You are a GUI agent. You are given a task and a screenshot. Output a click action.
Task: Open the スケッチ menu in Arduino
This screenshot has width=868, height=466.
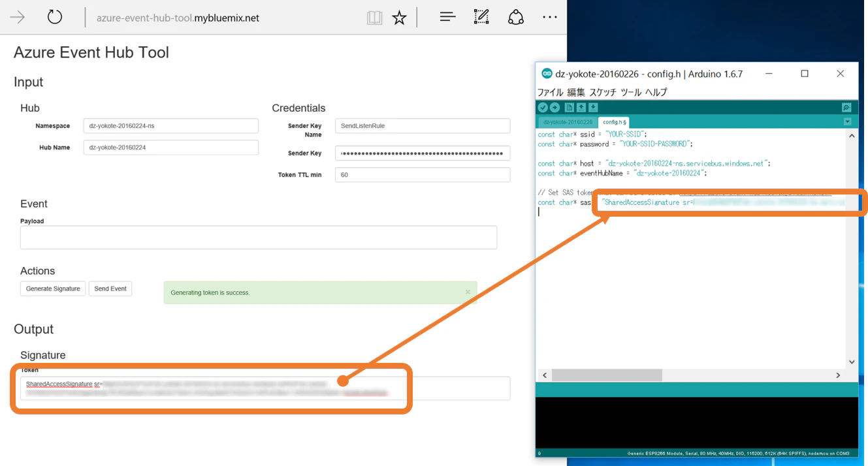[x=603, y=92]
